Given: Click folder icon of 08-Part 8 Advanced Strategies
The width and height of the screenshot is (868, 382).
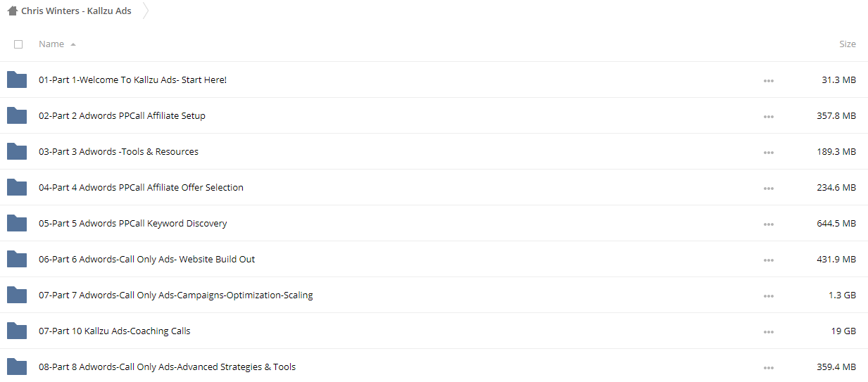Looking at the screenshot, I should tap(17, 367).
